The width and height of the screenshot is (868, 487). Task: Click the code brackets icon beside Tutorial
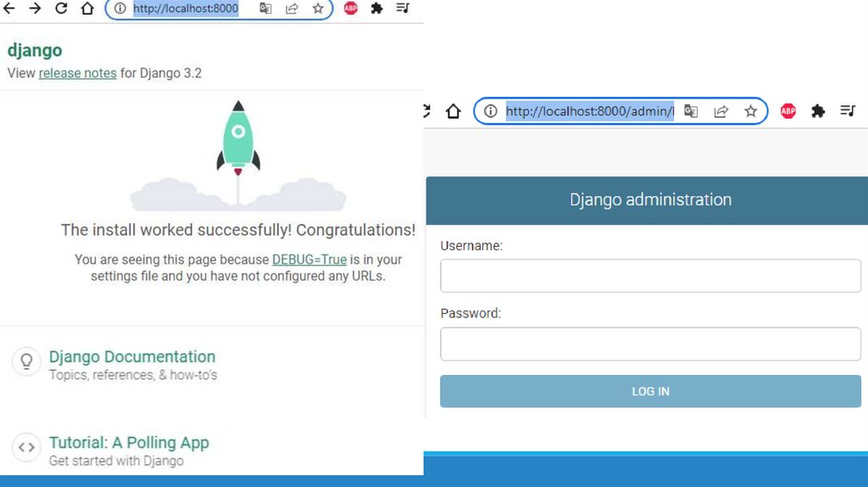[x=26, y=447]
